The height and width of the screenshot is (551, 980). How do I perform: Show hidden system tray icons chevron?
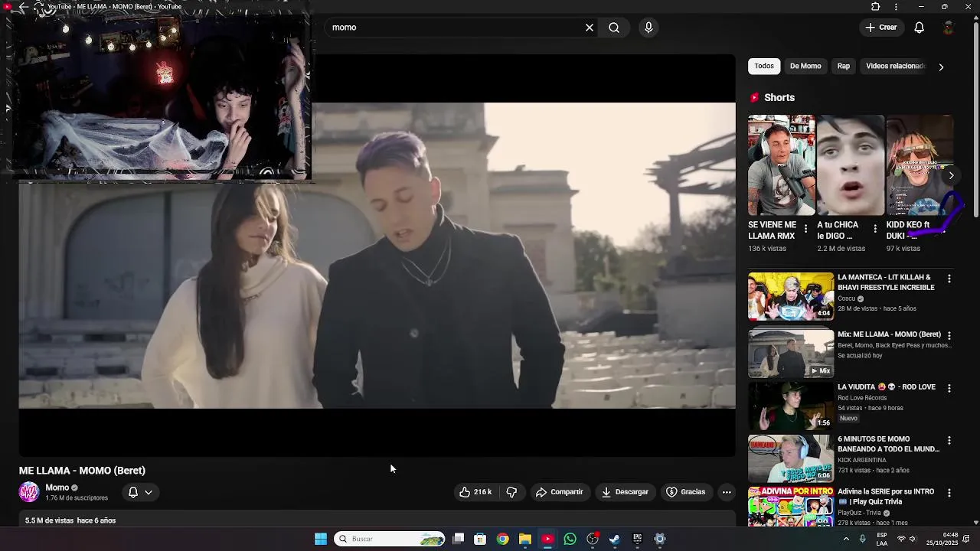click(846, 539)
